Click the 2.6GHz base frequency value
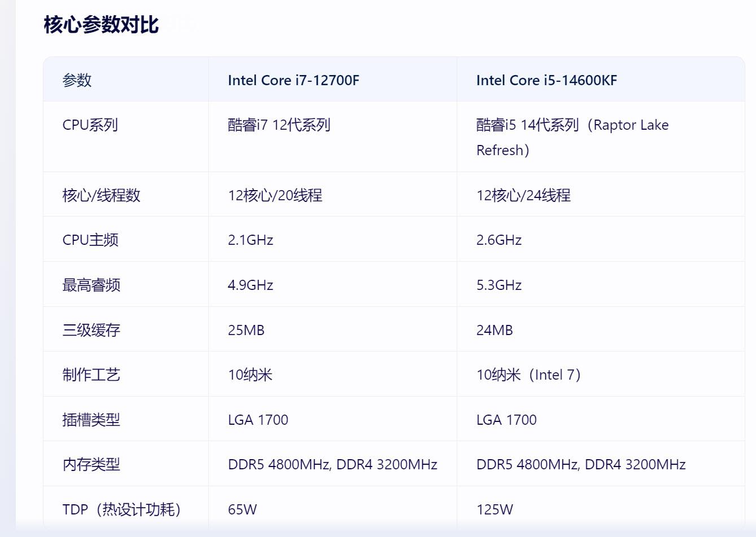The height and width of the screenshot is (537, 756). (x=499, y=240)
